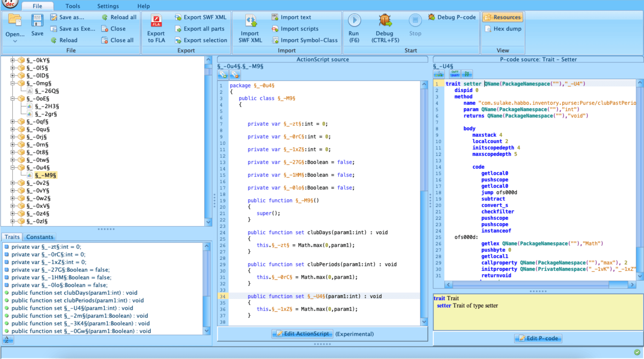The image size is (644, 359).
Task: Open the Help ribbon tab
Action: 143,6
